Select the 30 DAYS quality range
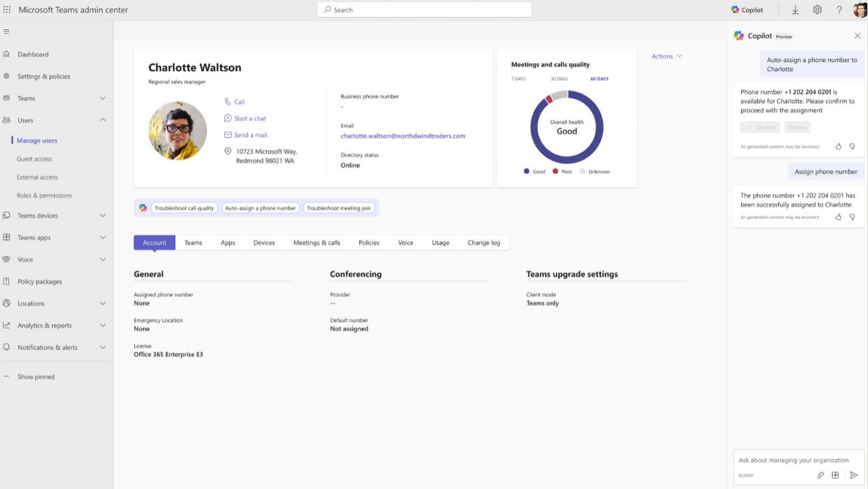The height and width of the screenshot is (489, 868). pos(559,79)
